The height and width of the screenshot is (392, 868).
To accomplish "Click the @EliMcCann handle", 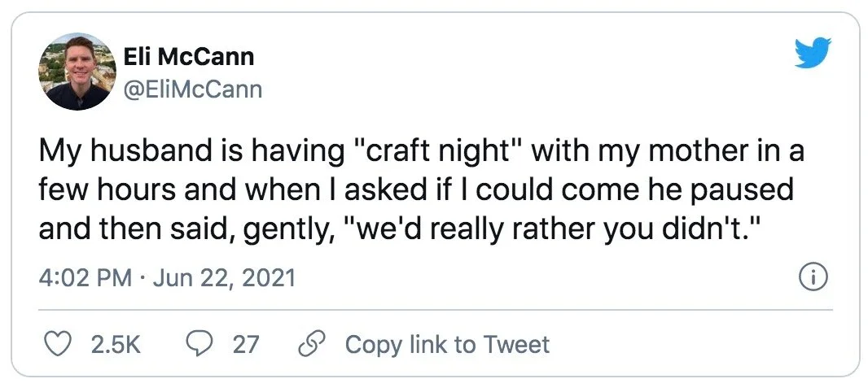I will 192,89.
